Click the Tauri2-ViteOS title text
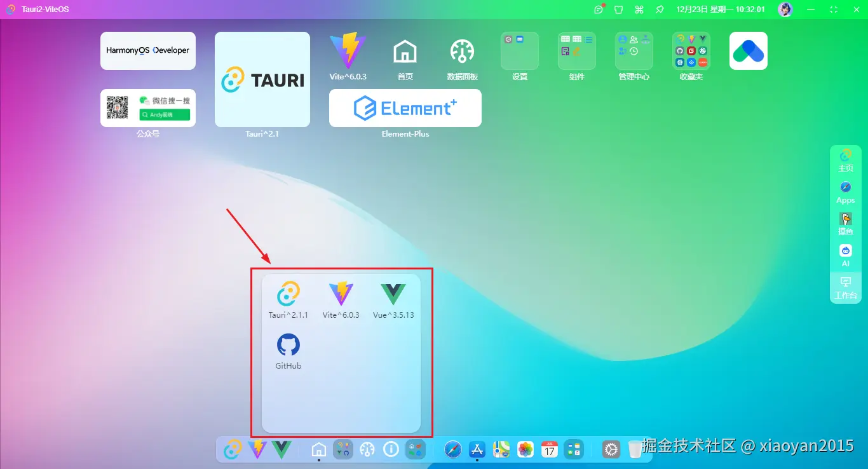This screenshot has width=868, height=469. point(45,10)
